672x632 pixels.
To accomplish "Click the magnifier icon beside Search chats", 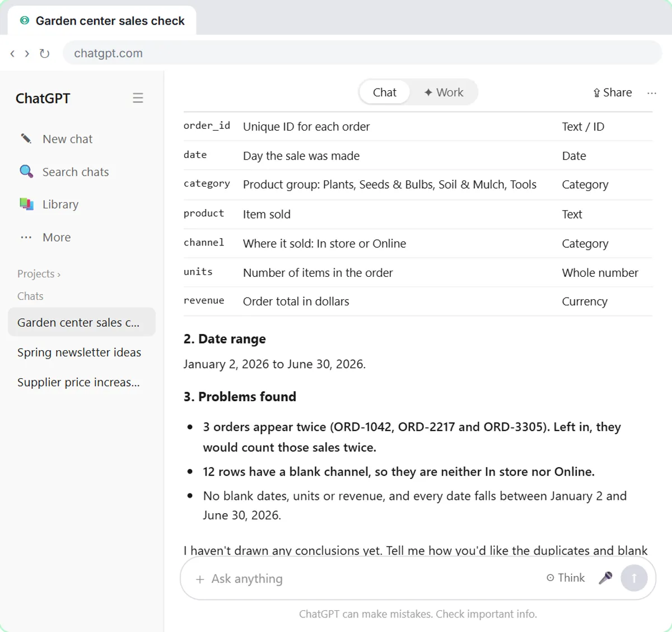I will pos(26,171).
